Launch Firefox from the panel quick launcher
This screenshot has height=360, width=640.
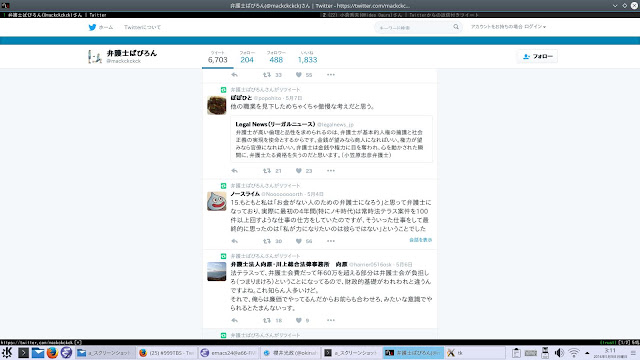(x=52, y=352)
